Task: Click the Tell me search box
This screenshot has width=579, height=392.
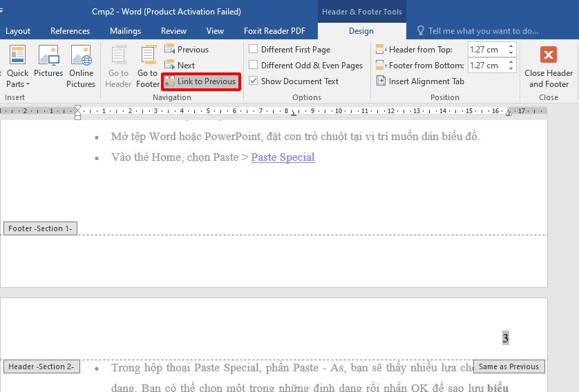Action: tap(482, 31)
